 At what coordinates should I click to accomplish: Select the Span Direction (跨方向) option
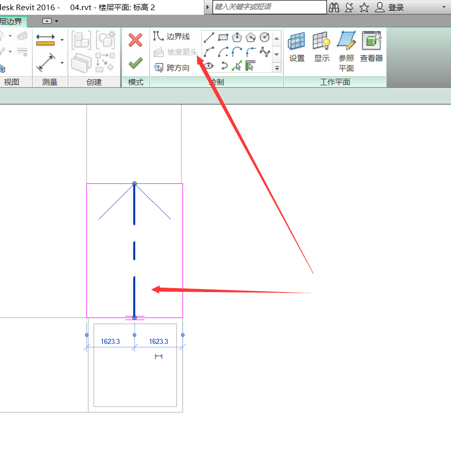pos(172,68)
